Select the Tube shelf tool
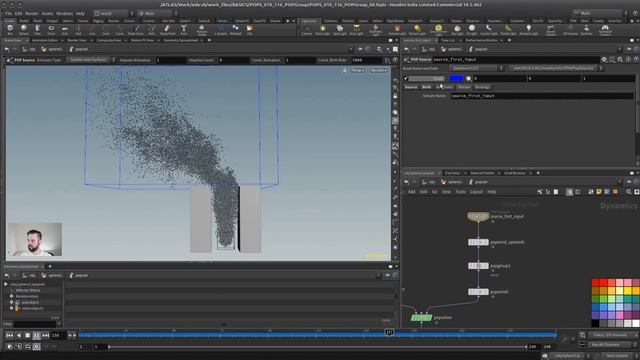The height and width of the screenshot is (360, 640). coord(37,29)
